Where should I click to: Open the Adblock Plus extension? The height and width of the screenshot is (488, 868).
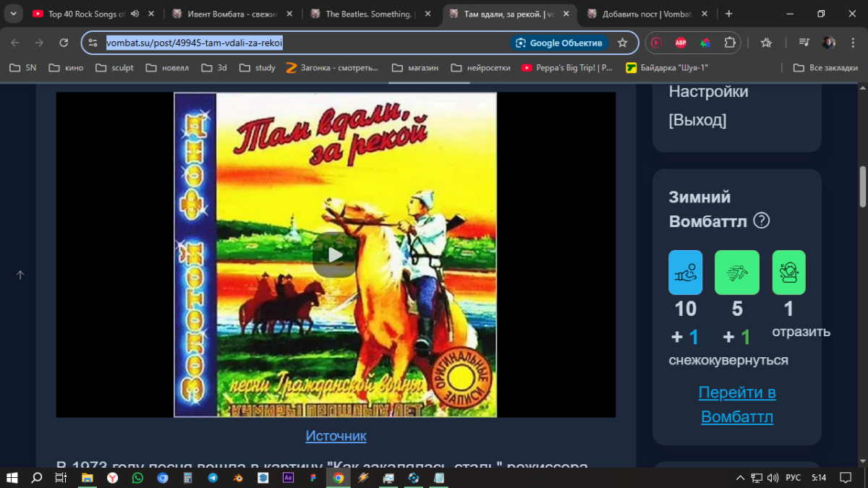681,43
